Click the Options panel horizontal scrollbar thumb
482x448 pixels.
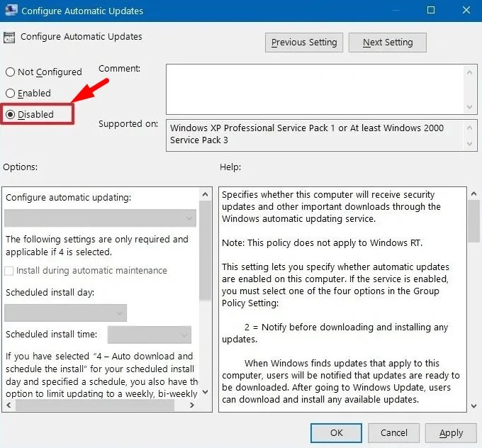95,405
